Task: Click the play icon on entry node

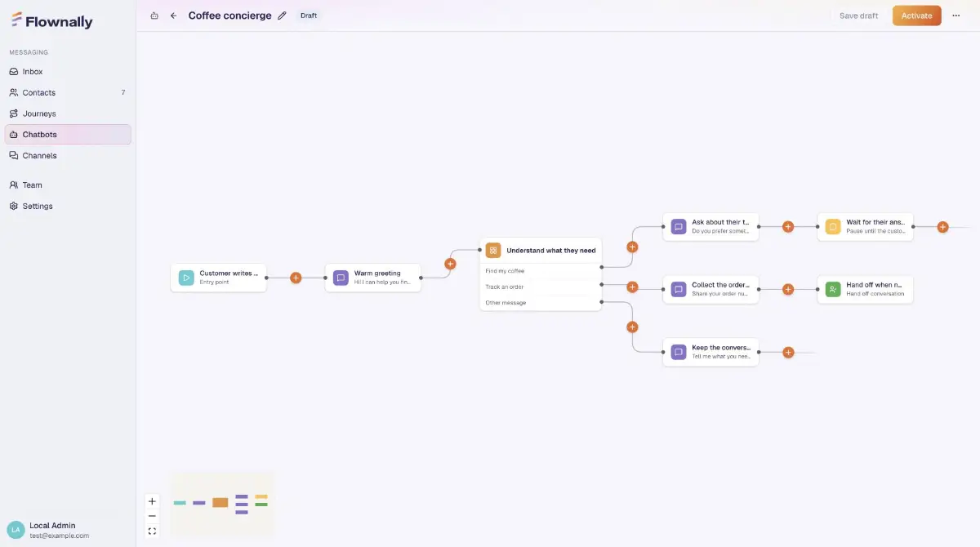Action: click(x=186, y=278)
